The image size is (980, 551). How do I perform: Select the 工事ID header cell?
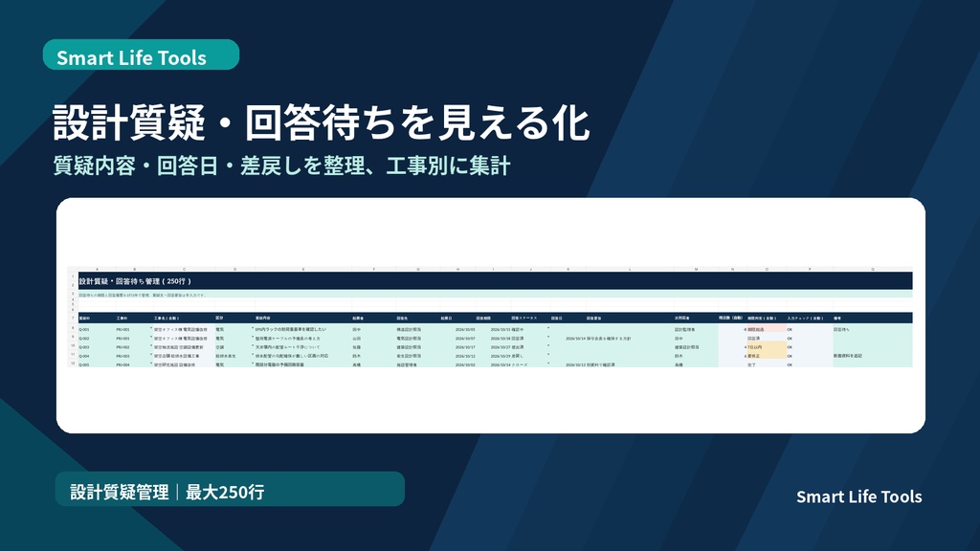[134, 318]
